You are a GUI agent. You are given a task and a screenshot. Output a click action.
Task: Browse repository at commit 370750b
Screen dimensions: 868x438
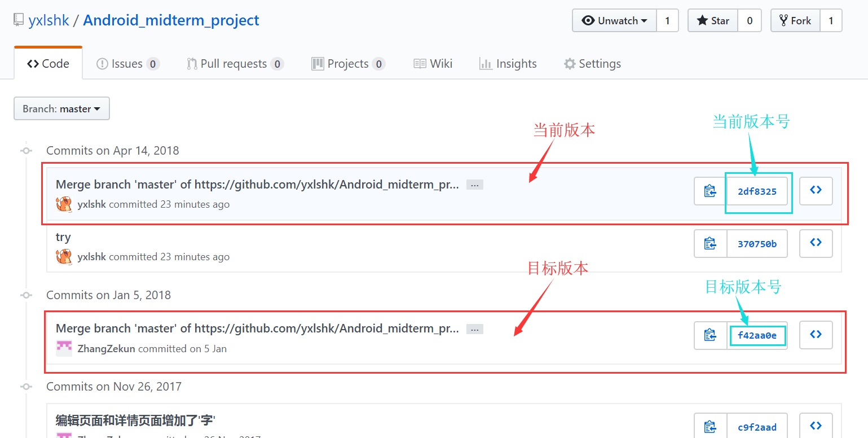816,244
